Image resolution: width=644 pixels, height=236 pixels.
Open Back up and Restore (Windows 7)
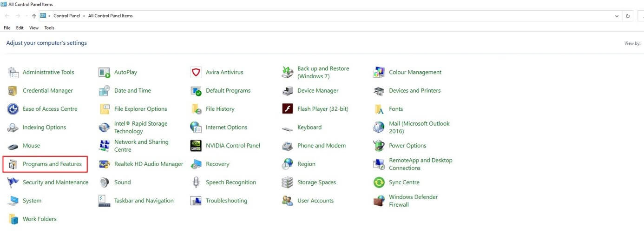[x=323, y=72]
